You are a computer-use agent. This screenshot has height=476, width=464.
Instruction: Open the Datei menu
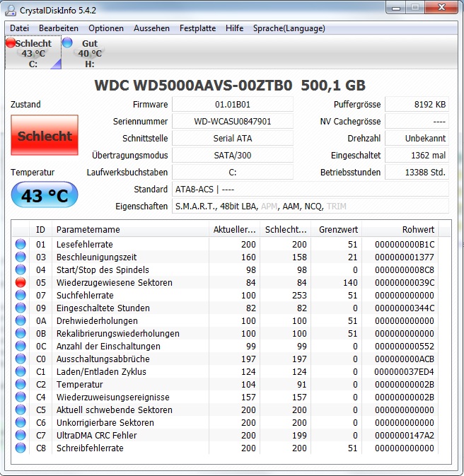coord(19,28)
